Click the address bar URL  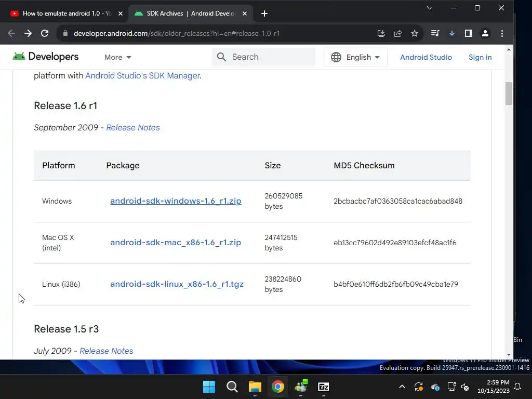(x=177, y=33)
